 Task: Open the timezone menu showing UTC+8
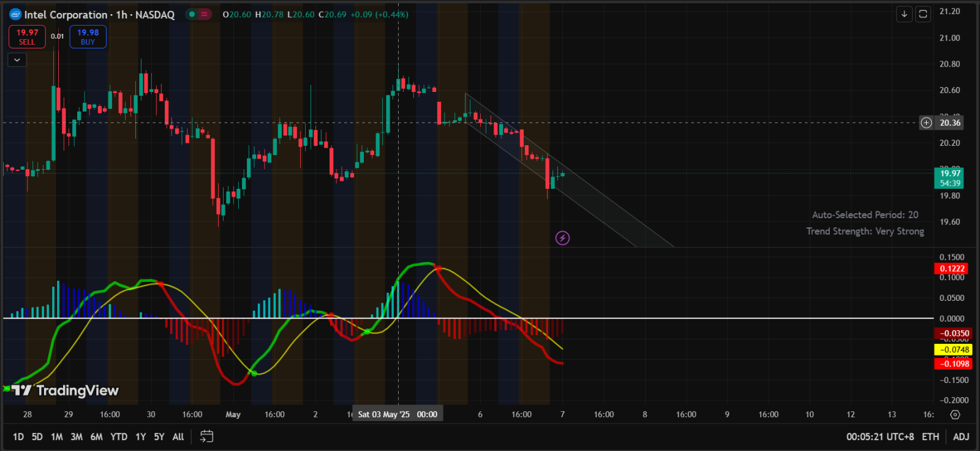(x=880, y=436)
